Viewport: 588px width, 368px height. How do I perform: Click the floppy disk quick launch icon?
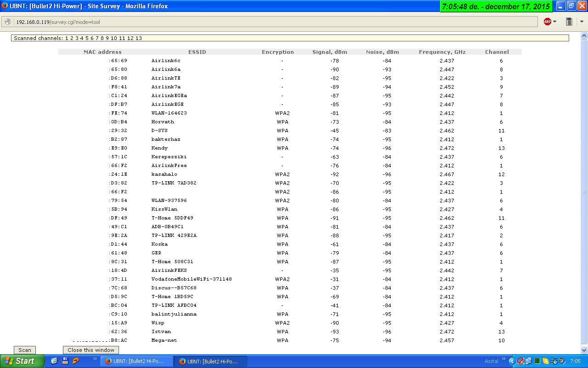point(65,361)
